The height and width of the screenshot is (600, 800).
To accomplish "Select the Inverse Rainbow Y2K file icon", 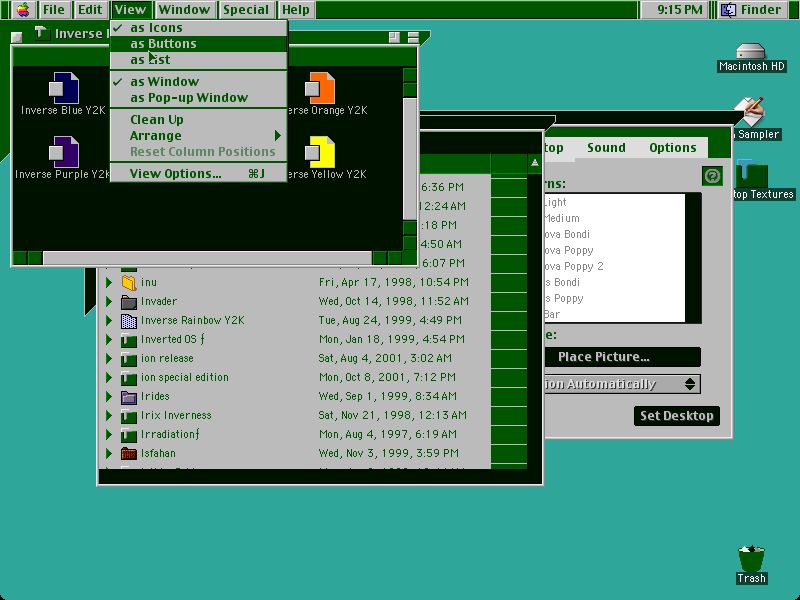I will coord(129,320).
